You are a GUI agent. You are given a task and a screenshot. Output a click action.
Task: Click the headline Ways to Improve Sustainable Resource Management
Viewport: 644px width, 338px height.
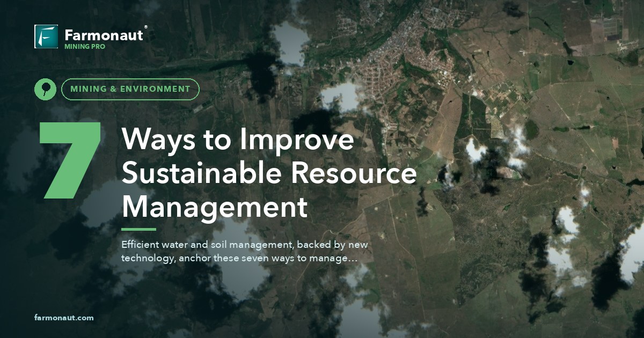[269, 174]
